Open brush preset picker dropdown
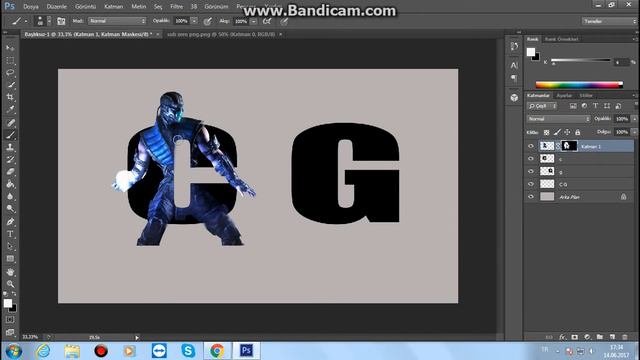 (x=49, y=21)
